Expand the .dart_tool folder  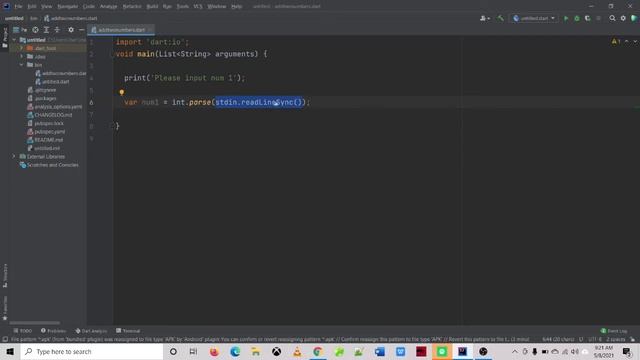click(x=22, y=48)
